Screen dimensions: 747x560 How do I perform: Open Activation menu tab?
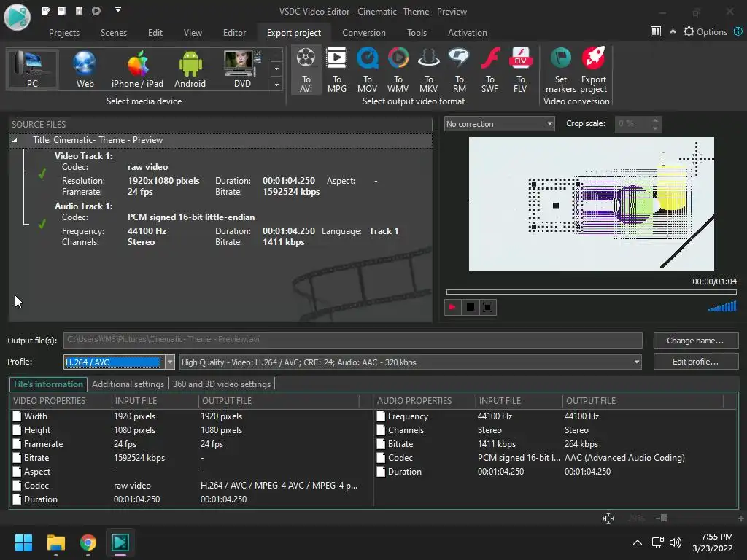coord(467,33)
